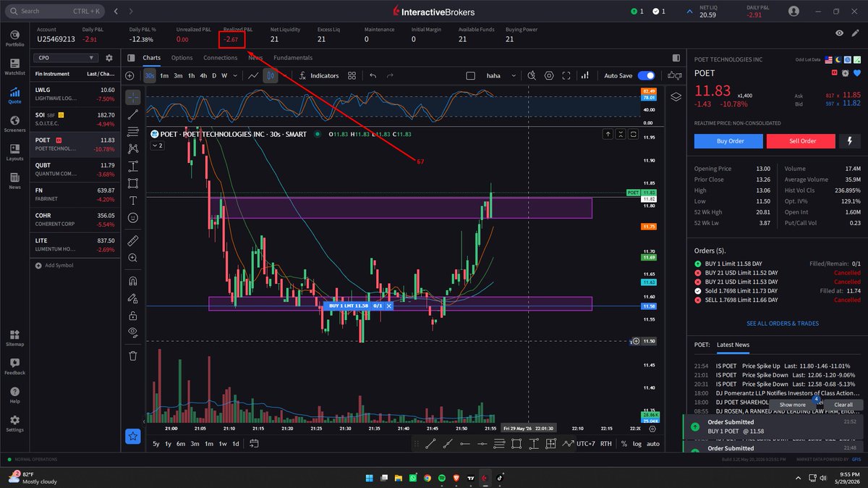The width and height of the screenshot is (868, 488).
Task: Click the blue favorites star button
Action: click(133, 436)
